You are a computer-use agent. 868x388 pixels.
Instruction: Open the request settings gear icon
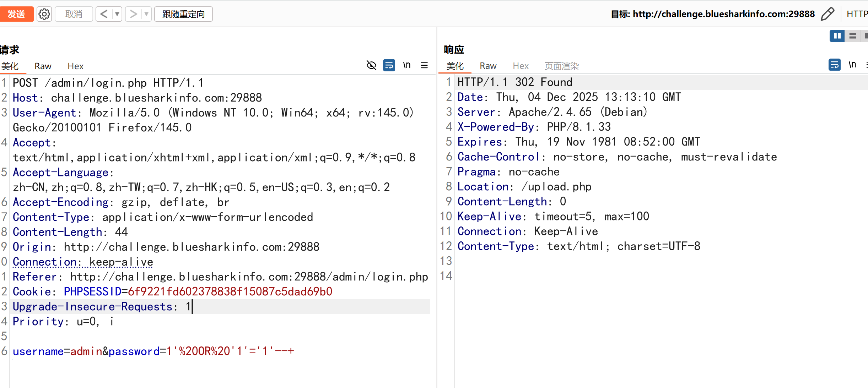(x=44, y=14)
